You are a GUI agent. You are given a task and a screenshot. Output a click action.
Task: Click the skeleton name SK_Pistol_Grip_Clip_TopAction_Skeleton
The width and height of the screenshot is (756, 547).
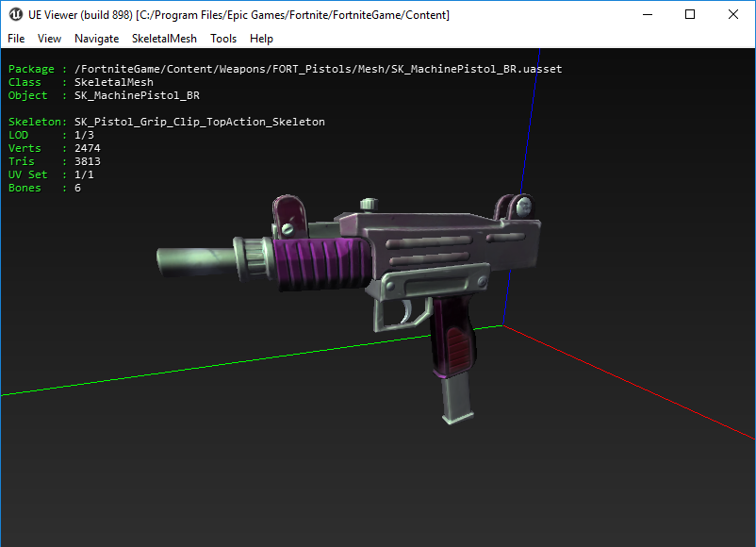tap(200, 122)
